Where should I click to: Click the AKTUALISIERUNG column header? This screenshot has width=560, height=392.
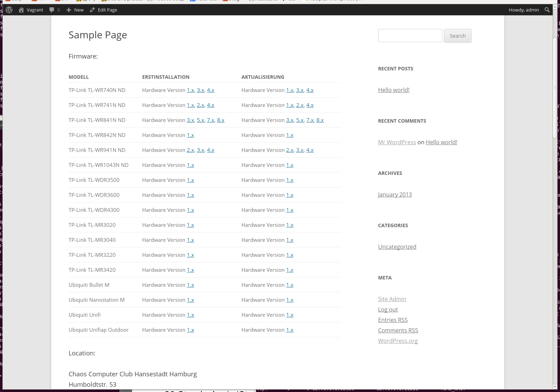pyautogui.click(x=263, y=77)
